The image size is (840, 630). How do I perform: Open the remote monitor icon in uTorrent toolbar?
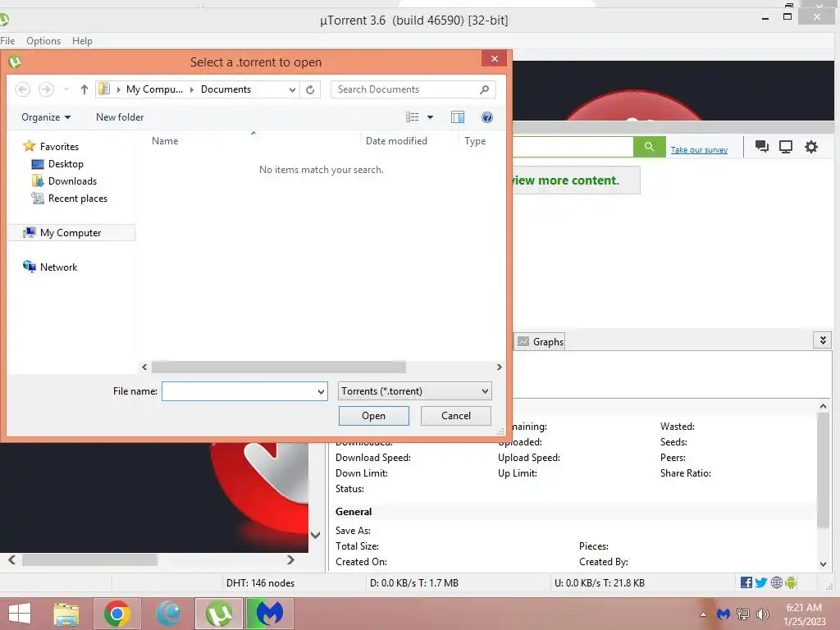pyautogui.click(x=786, y=146)
